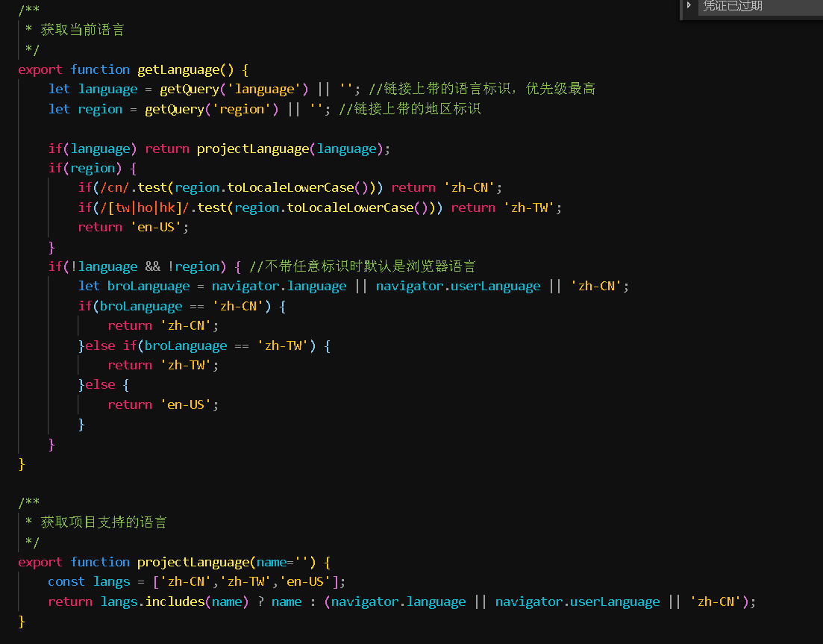This screenshot has height=644, width=823.
Task: Click comment 链接上带的语言标识，优先级最高
Action: (x=482, y=90)
